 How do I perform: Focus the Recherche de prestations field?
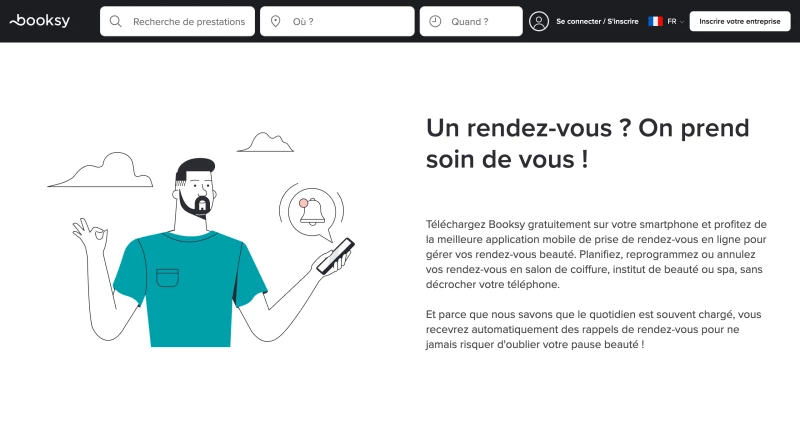[178, 21]
